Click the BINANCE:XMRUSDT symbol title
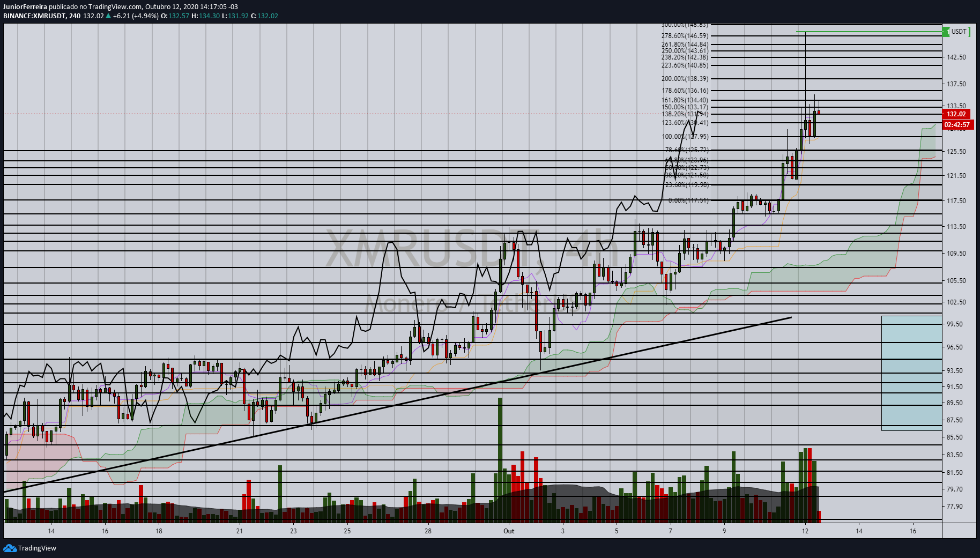This screenshot has height=558, width=980. tap(35, 16)
